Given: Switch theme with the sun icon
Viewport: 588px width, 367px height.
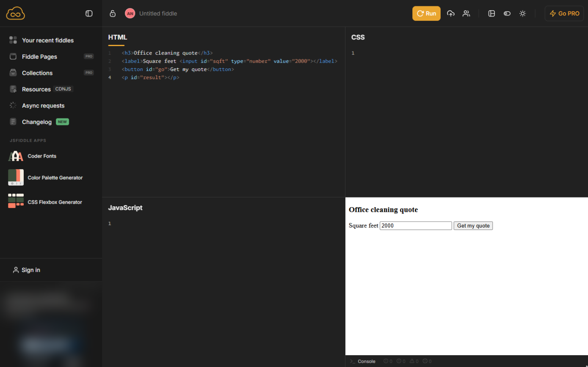Looking at the screenshot, I should [523, 14].
